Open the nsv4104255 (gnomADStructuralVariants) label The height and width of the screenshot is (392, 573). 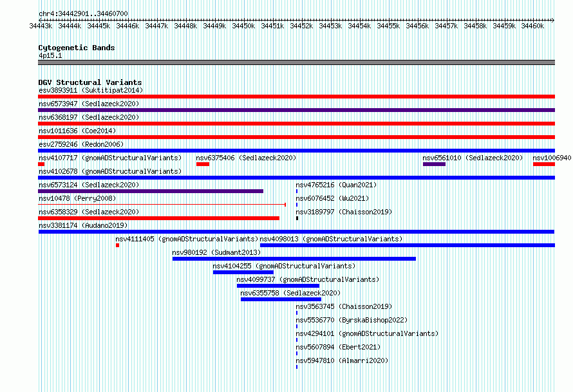coord(284,266)
